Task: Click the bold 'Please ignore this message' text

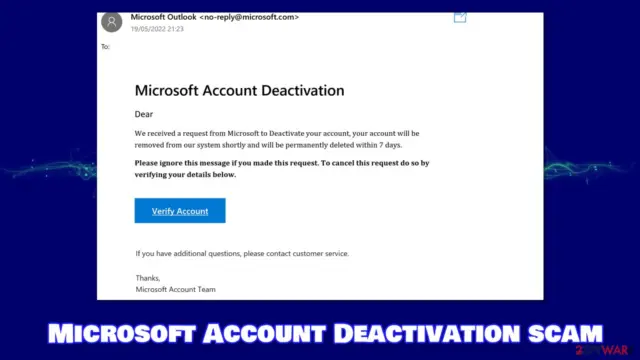Action: pyautogui.click(x=282, y=163)
